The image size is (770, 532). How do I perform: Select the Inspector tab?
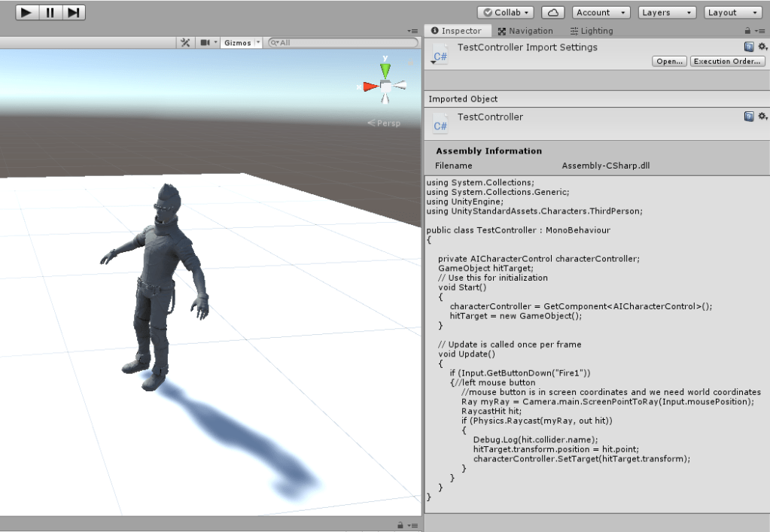(456, 31)
